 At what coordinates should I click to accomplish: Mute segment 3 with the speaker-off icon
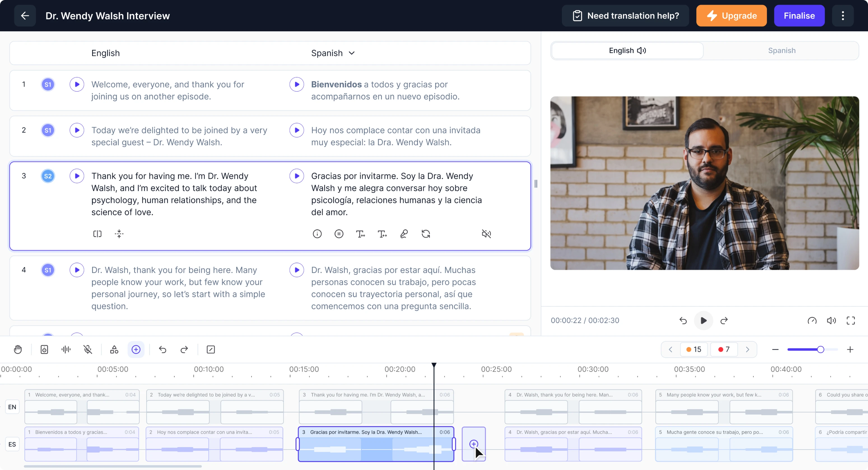coord(486,234)
